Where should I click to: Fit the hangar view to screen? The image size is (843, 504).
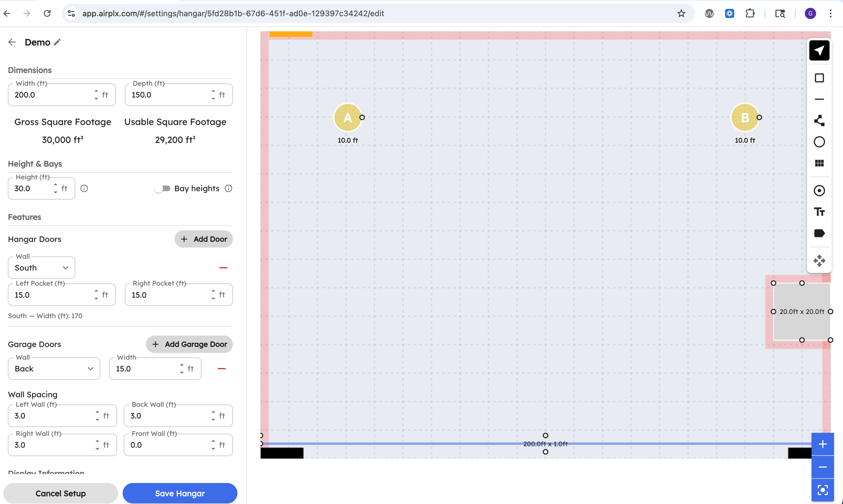[x=823, y=490]
